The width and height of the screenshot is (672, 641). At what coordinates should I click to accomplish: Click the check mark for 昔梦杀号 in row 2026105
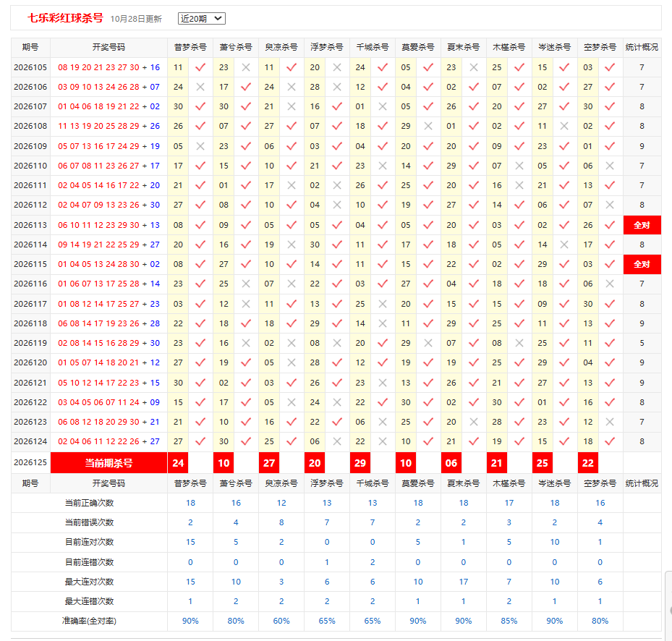click(200, 67)
